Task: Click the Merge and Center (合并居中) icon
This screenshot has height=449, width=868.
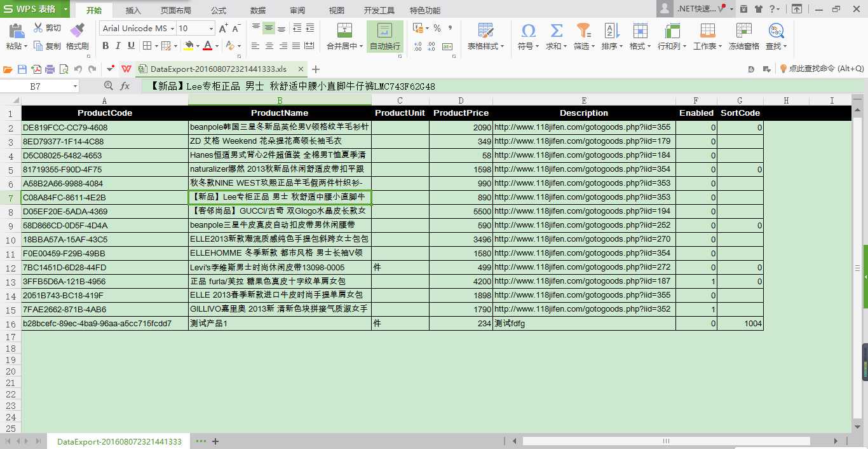Action: click(344, 31)
